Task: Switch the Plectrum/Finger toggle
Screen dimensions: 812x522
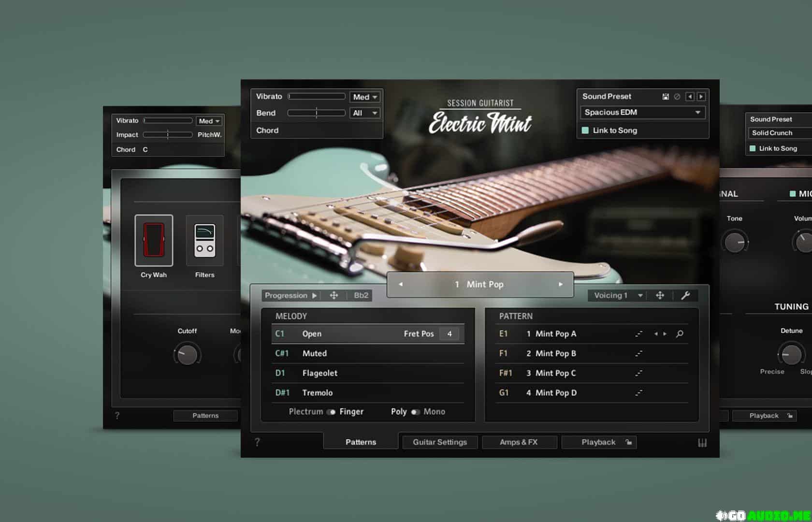Action: tap(331, 412)
